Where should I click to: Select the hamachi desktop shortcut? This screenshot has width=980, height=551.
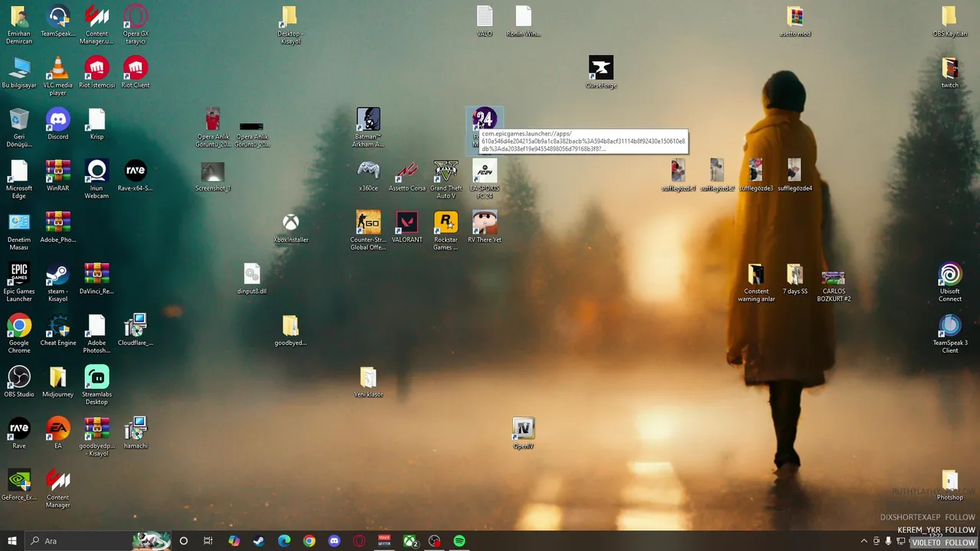click(x=136, y=433)
